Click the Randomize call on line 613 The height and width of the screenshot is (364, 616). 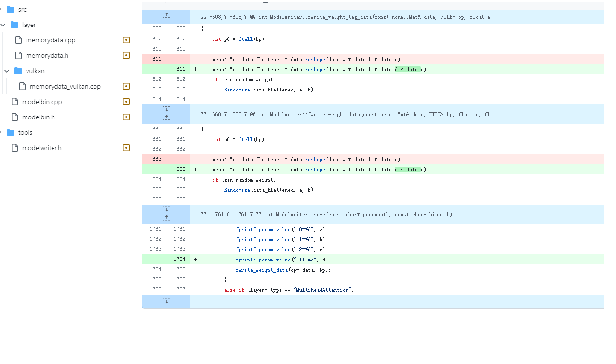(x=270, y=90)
